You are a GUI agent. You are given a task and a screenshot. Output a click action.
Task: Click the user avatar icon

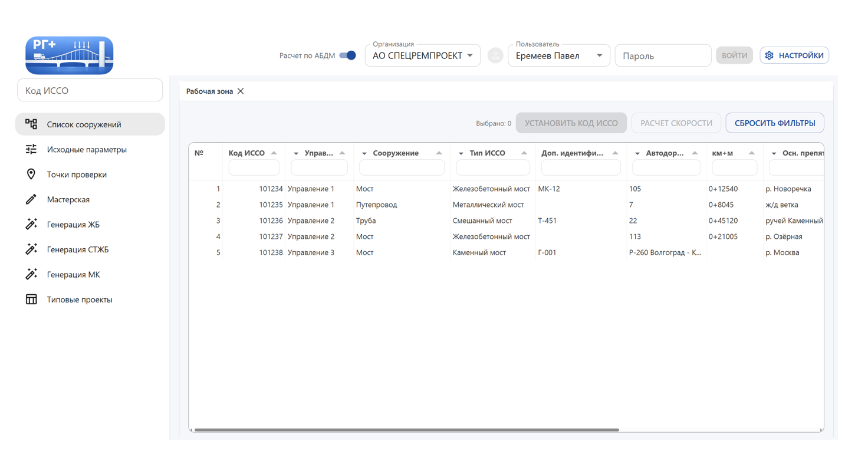point(495,55)
